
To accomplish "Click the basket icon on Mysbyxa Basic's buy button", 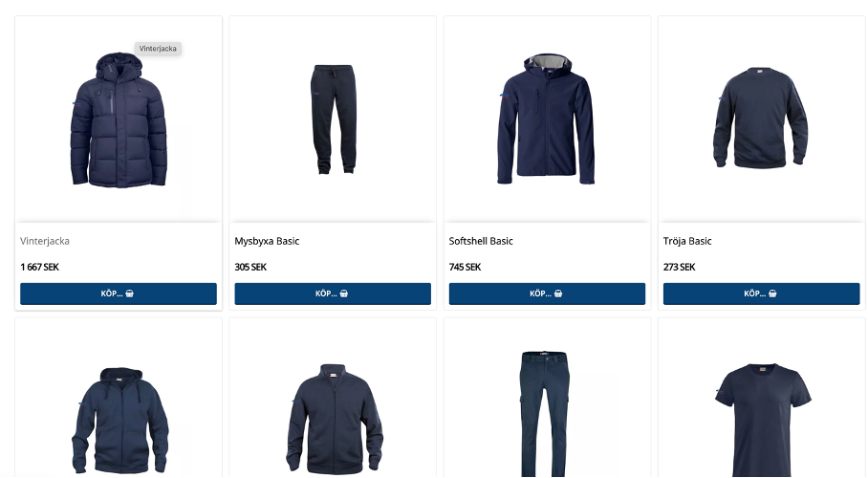I will point(344,293).
